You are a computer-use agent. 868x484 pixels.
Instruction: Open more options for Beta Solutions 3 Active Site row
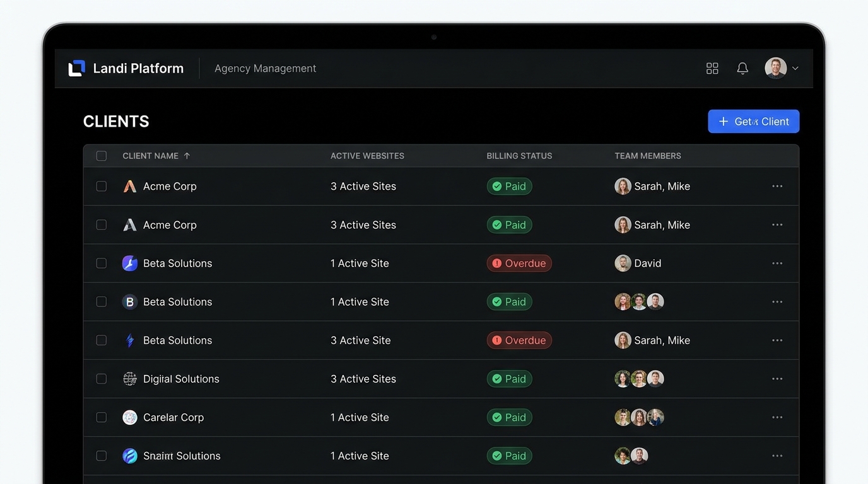click(777, 340)
